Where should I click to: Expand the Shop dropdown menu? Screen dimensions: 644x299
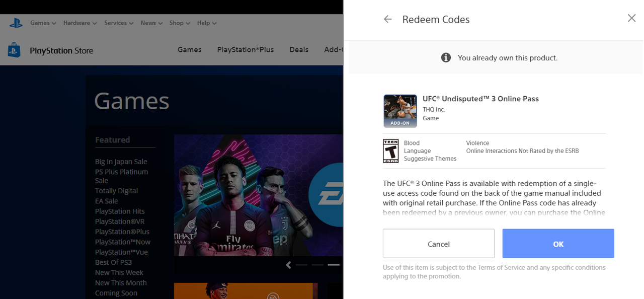point(180,23)
